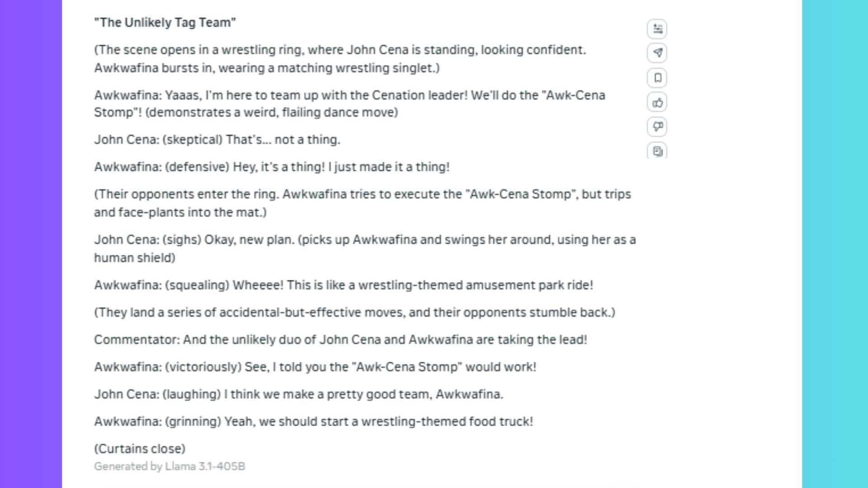
Task: Click the title "The Unlikely Tag Team"
Action: (165, 23)
